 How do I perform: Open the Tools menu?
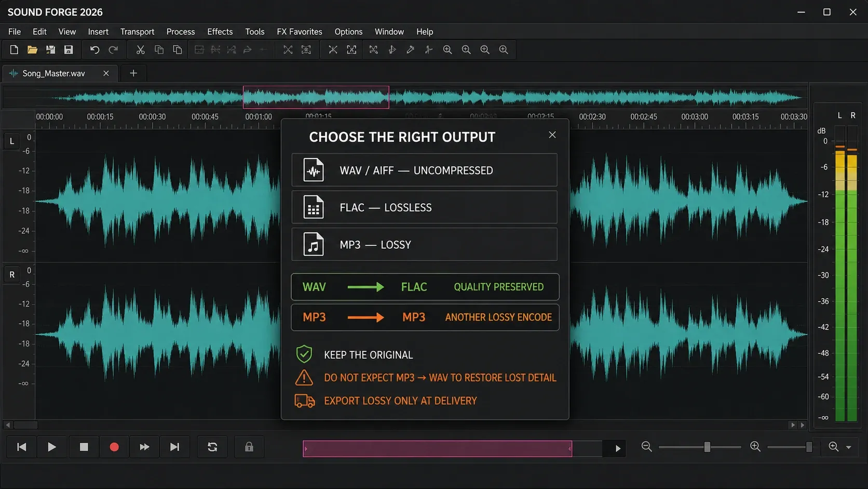[x=255, y=32]
